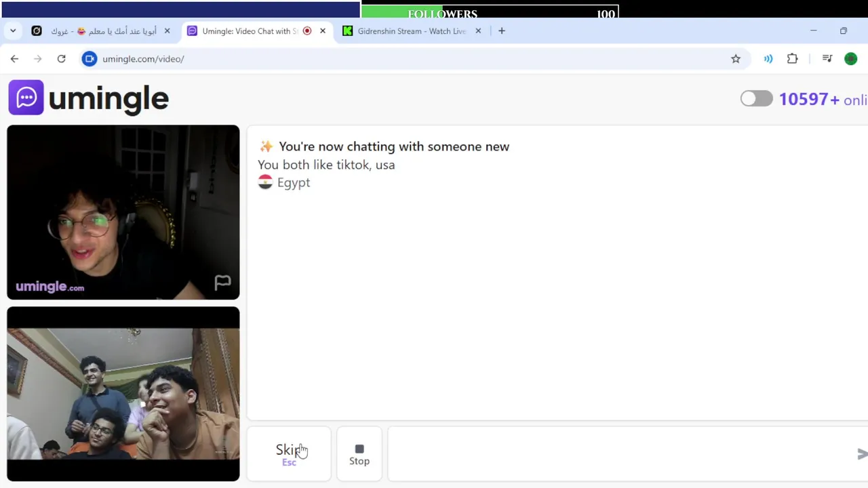Open the browser extensions puzzle icon
868x488 pixels.
click(x=792, y=59)
